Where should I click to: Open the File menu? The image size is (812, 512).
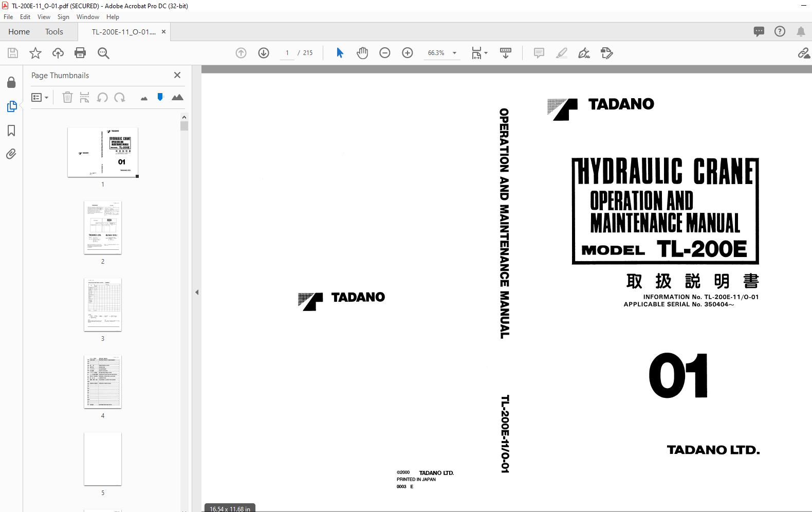[x=8, y=17]
